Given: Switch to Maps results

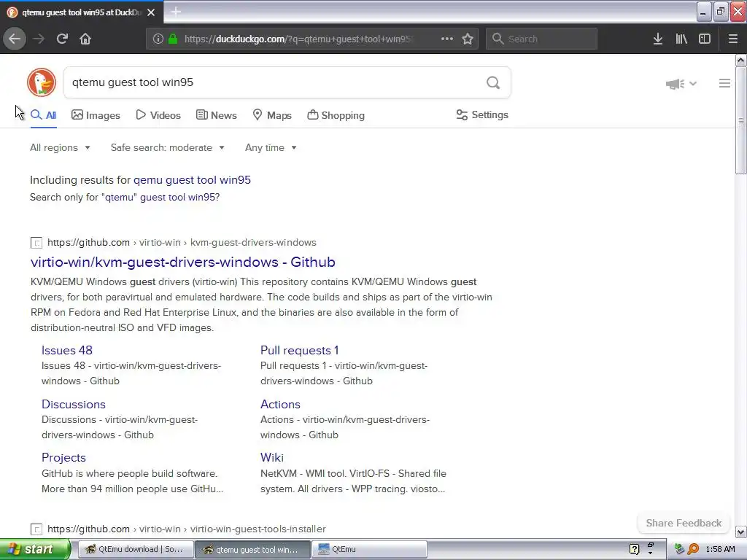Looking at the screenshot, I should coord(272,115).
